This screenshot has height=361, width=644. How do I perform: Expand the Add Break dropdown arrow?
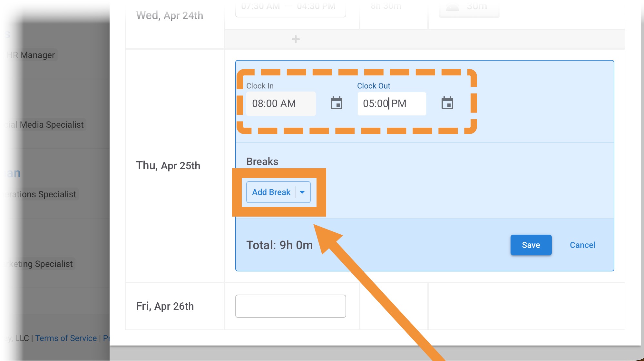coord(302,192)
